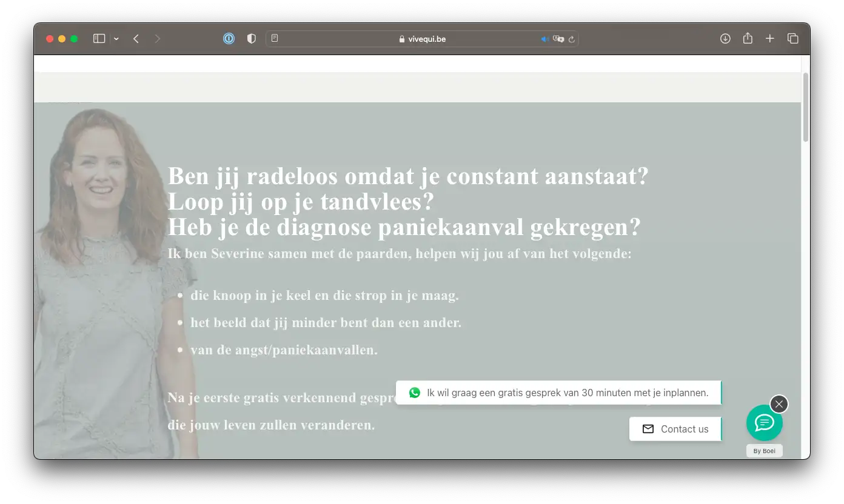
Task: Show the Reader view for this page
Action: tap(275, 39)
